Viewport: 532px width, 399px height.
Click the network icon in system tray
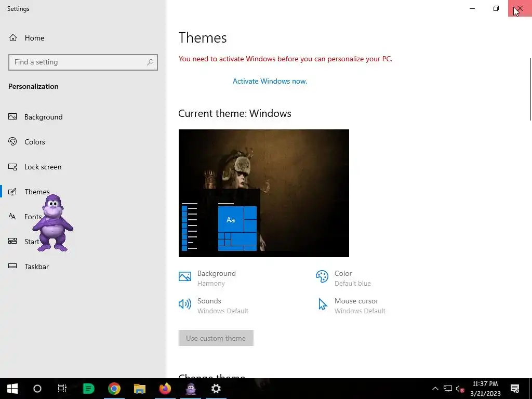tap(448, 389)
